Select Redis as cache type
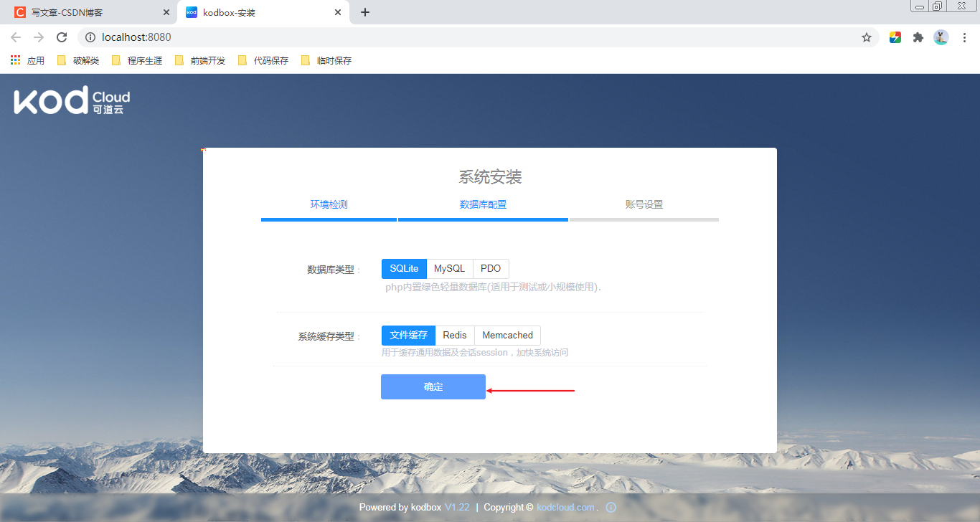980x522 pixels. (455, 336)
